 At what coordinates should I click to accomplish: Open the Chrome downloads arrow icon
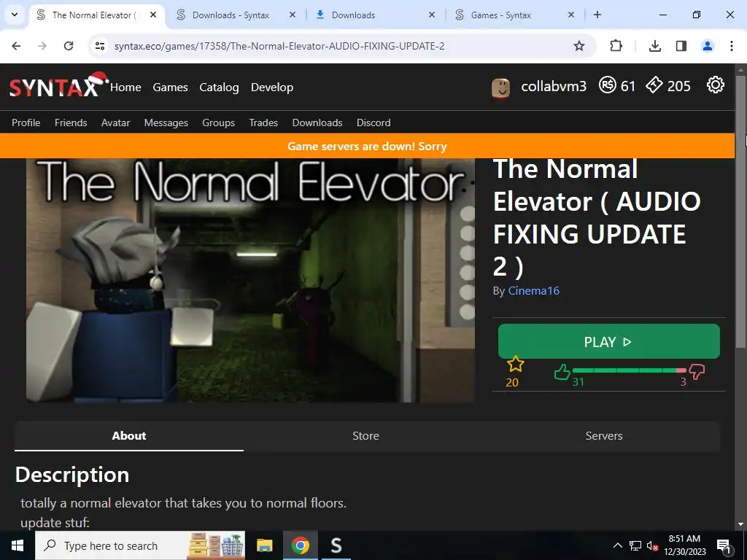[654, 46]
